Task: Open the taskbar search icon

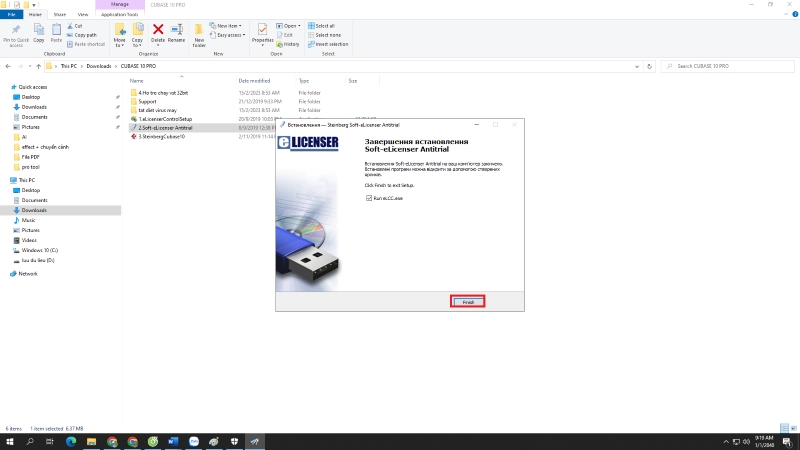Action: pos(30,442)
